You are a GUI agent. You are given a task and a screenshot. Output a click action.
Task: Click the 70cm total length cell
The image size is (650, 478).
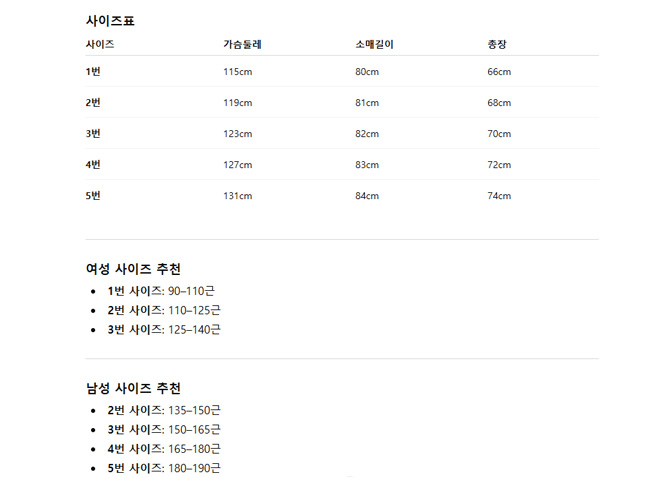tap(499, 134)
